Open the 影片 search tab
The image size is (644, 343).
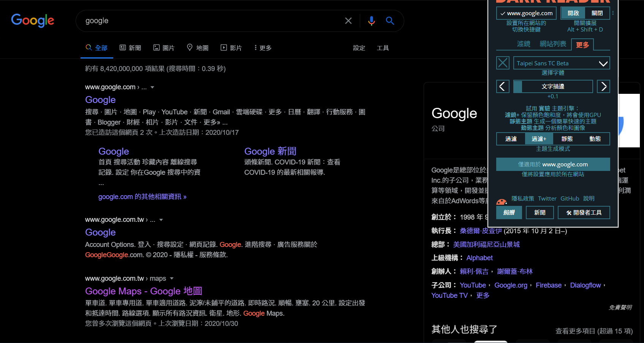click(231, 48)
